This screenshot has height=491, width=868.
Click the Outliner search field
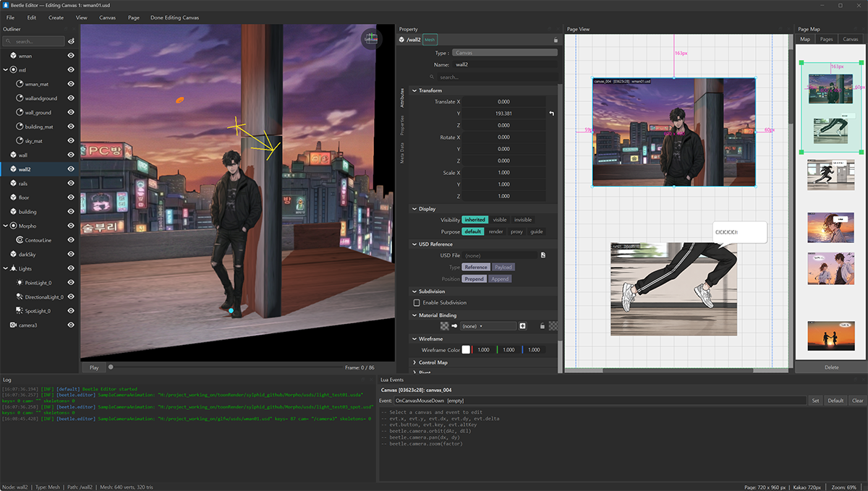(x=33, y=41)
